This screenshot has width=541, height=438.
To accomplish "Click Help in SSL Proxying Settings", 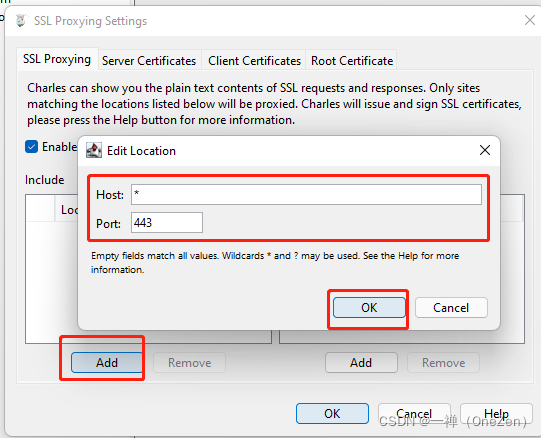I will pyautogui.click(x=496, y=413).
